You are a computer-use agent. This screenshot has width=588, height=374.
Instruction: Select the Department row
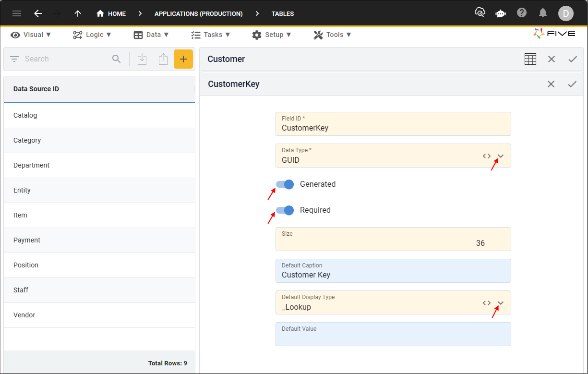click(x=99, y=165)
